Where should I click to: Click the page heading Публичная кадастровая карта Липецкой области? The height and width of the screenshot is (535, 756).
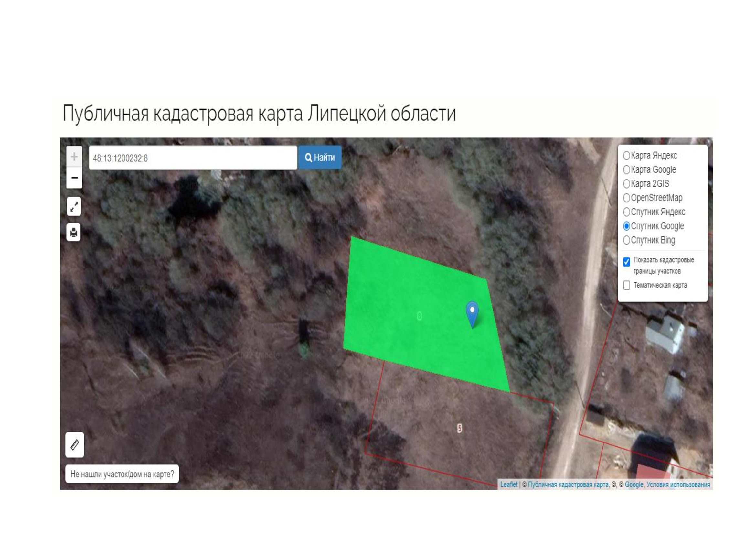pos(259,114)
